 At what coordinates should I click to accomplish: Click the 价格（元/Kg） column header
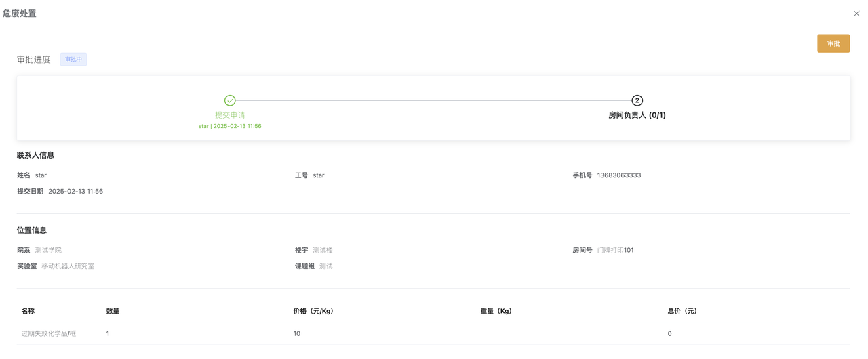point(313,311)
